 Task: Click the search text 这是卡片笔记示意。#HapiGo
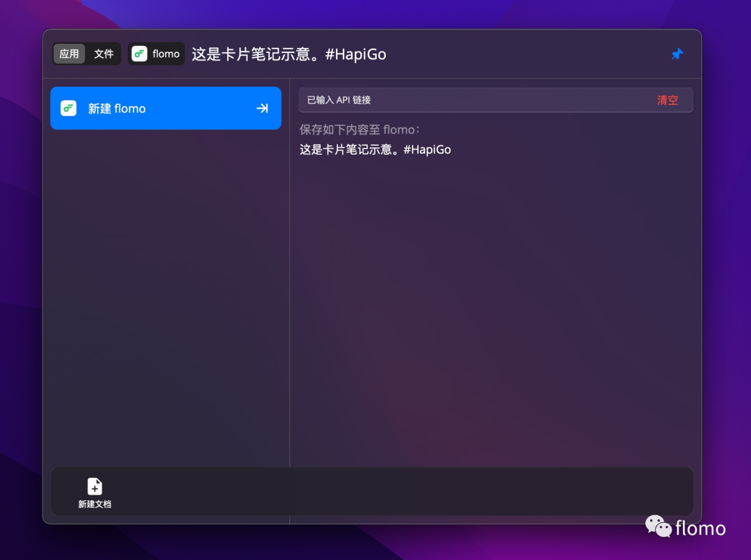click(289, 54)
